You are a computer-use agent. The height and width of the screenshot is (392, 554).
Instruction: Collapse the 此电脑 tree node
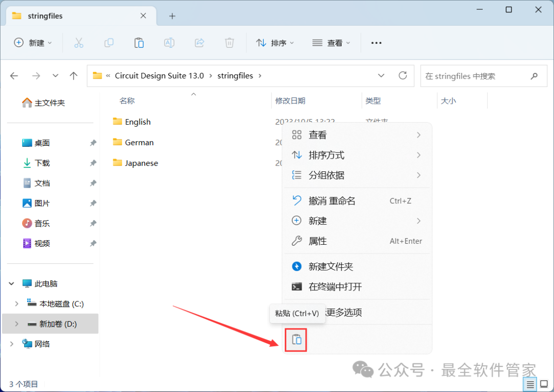click(x=11, y=284)
